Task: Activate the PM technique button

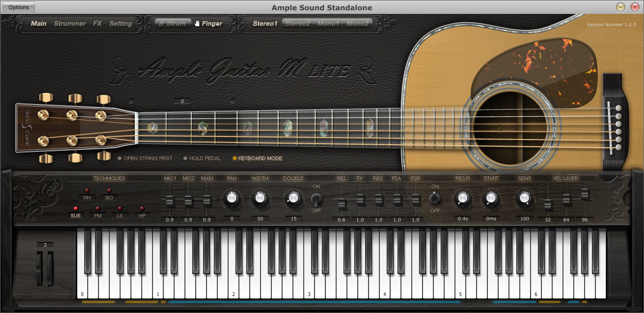Action: [x=98, y=212]
